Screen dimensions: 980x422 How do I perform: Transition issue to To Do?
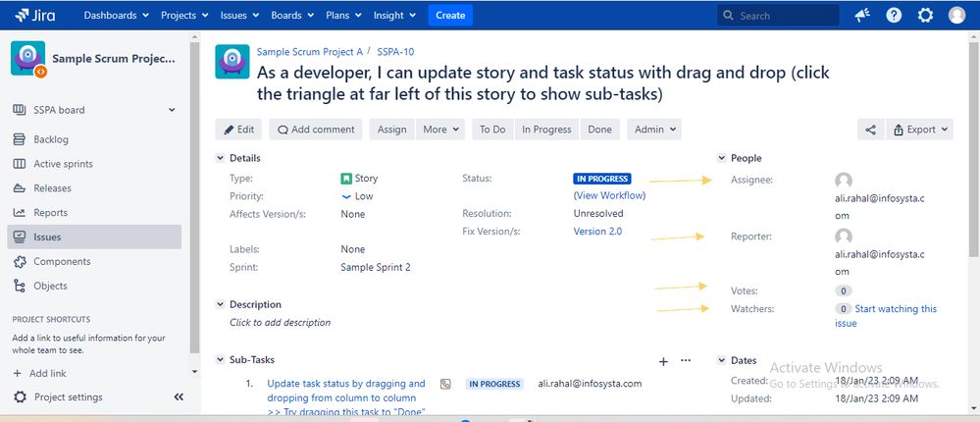(492, 130)
